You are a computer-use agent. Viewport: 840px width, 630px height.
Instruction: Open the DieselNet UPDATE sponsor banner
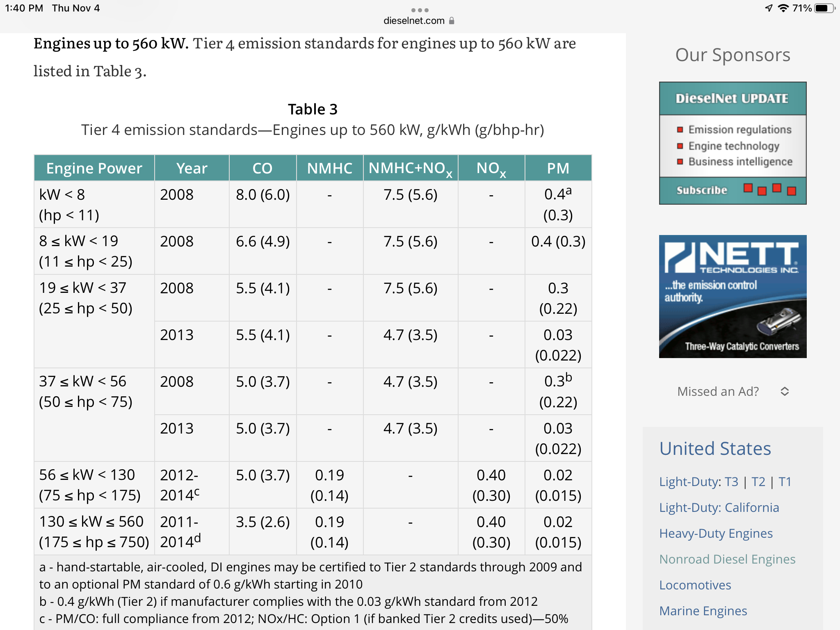733,143
